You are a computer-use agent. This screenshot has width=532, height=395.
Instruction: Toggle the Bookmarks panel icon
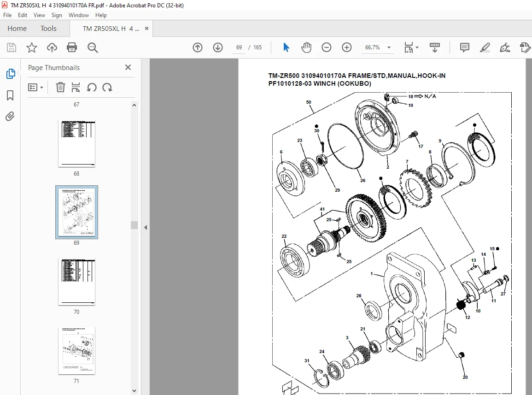(x=10, y=95)
